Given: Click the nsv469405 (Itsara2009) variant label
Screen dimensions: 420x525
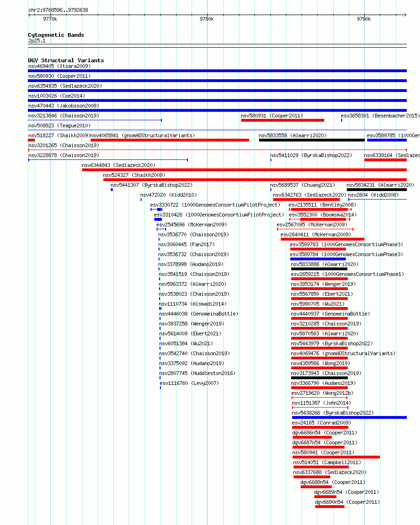Looking at the screenshot, I should 59,67.
